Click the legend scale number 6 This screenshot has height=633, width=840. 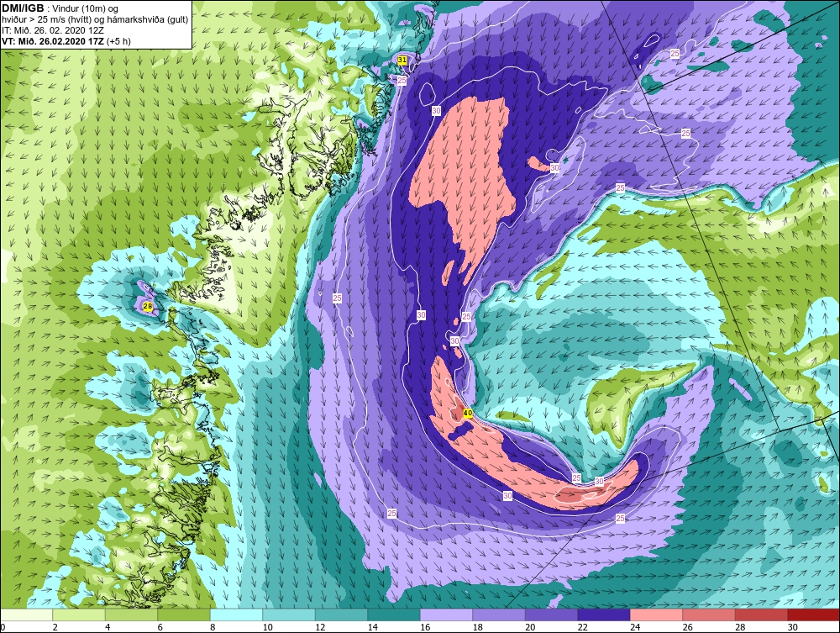coord(160,627)
